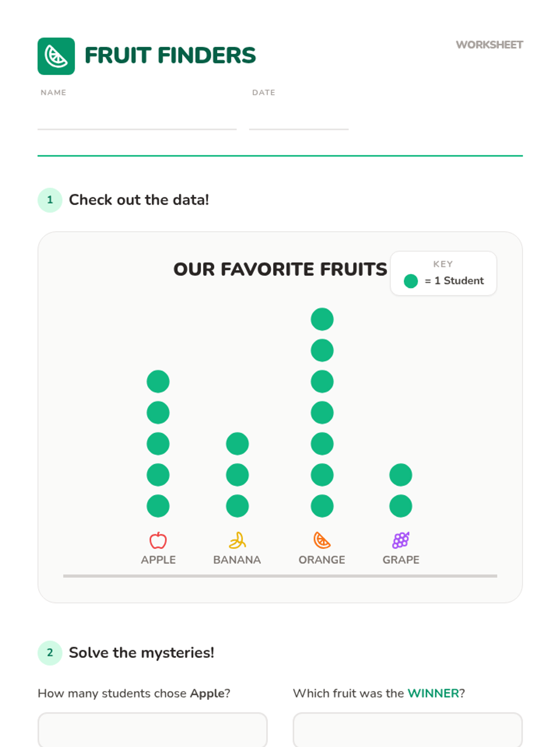
Task: Click the step 1 number badge
Action: (x=50, y=200)
